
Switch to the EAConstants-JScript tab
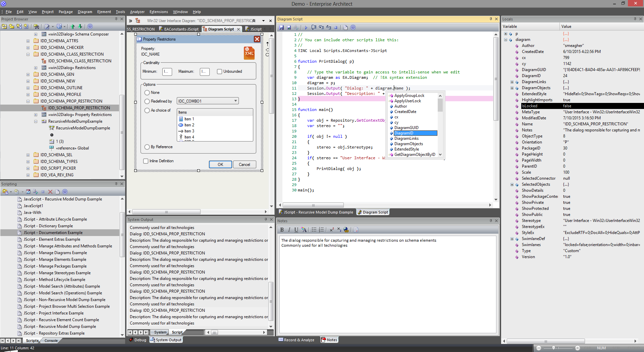(181, 29)
